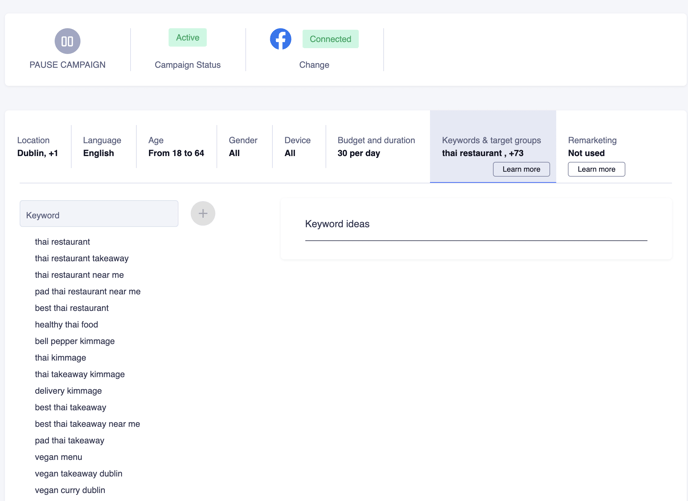Select the keyword 'pad thai restaurant near me'
This screenshot has width=688, height=501.
pyautogui.click(x=88, y=292)
